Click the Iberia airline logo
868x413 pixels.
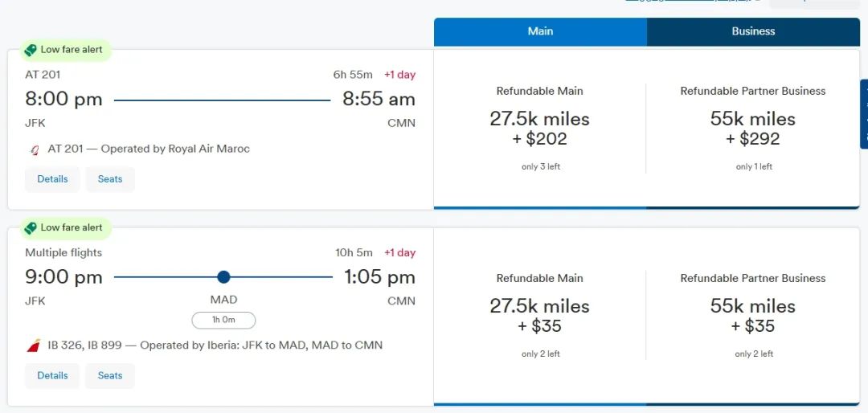pos(34,346)
